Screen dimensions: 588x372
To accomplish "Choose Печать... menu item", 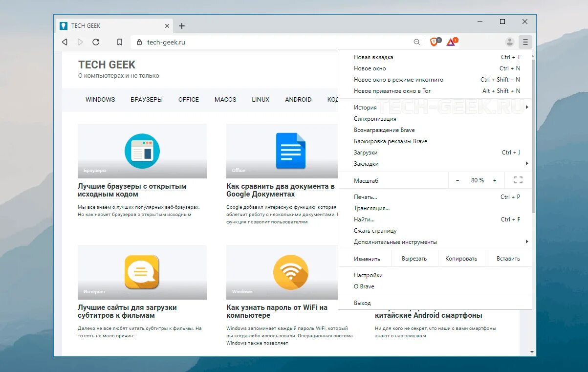I will [435, 197].
